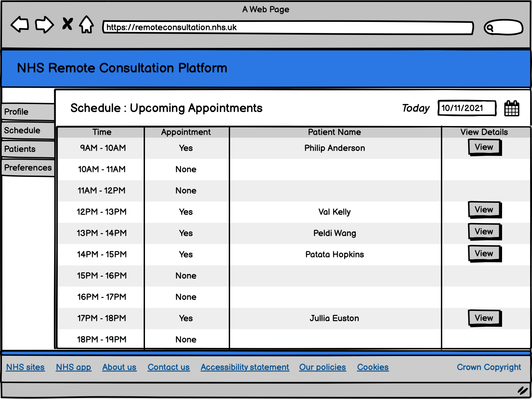The height and width of the screenshot is (399, 532).
Task: Click the Time column header
Action: [x=102, y=132]
